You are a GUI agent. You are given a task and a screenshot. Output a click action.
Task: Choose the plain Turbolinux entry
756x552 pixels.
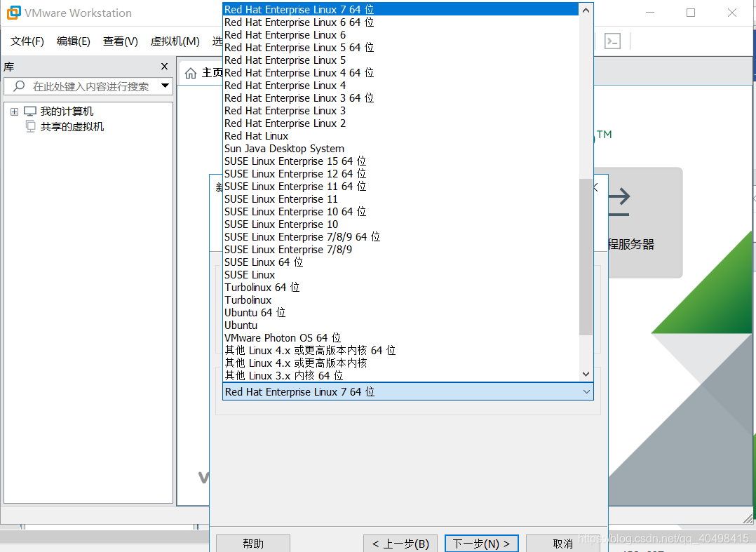coord(400,300)
